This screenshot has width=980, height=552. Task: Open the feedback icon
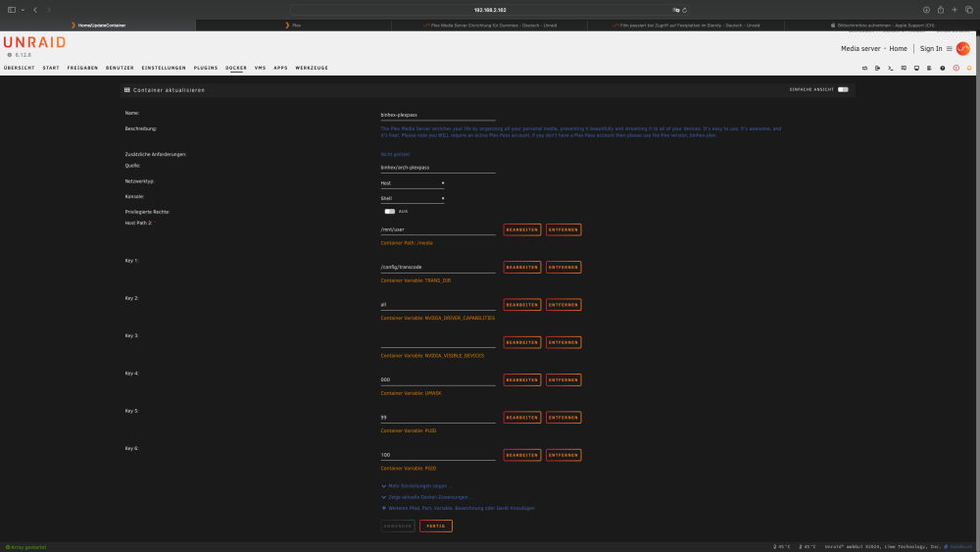904,68
